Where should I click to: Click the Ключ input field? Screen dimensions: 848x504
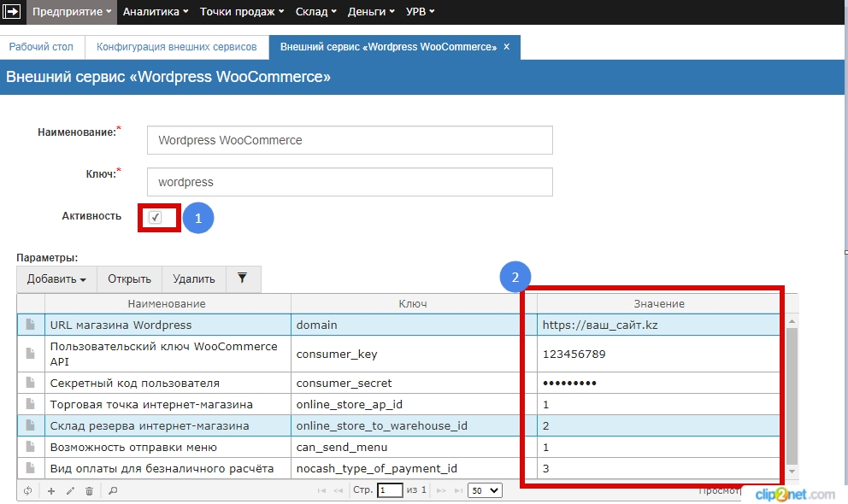pyautogui.click(x=350, y=182)
